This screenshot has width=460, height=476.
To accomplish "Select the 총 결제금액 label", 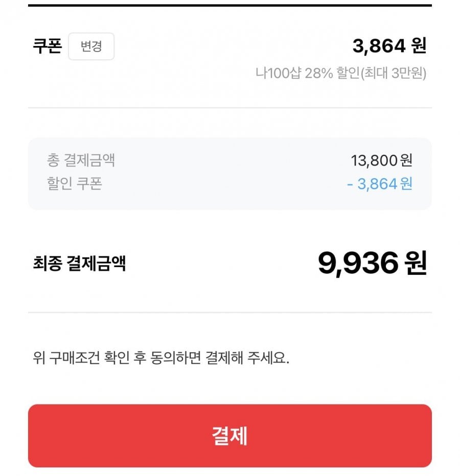I will click(x=81, y=160).
